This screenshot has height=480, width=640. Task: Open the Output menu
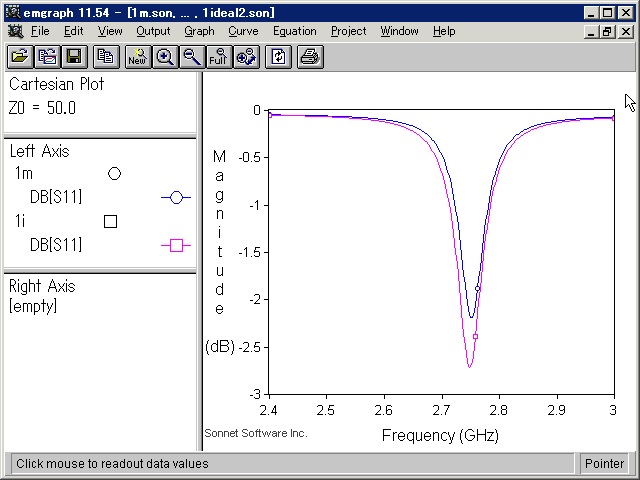click(x=153, y=31)
